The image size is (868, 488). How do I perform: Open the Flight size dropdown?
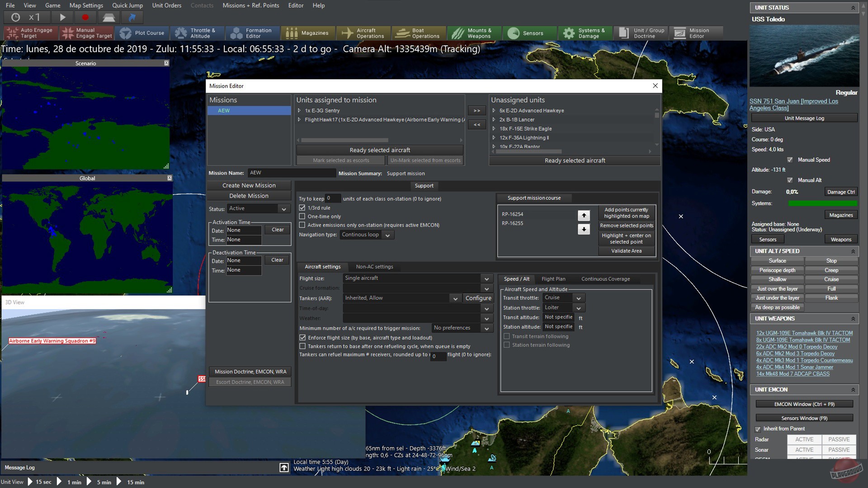pos(486,278)
